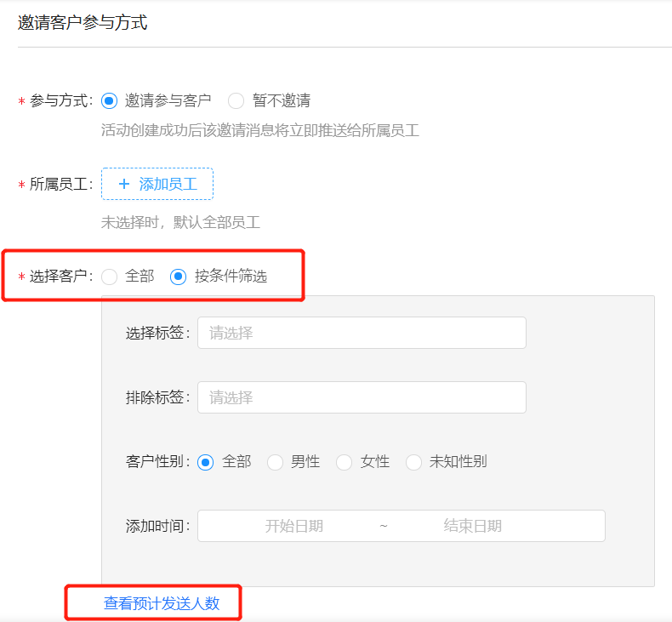Open the 排除标签 dropdown
Screen dimensions: 672x622
(362, 397)
